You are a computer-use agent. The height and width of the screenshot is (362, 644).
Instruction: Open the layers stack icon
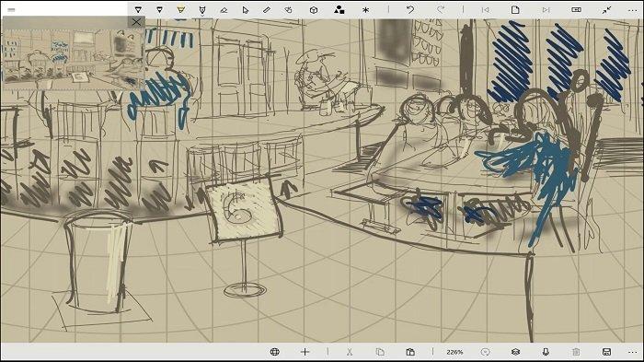pos(515,352)
